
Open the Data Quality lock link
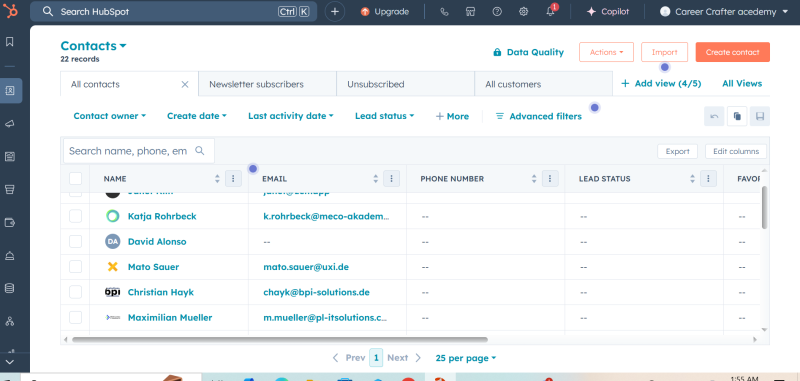tap(529, 52)
